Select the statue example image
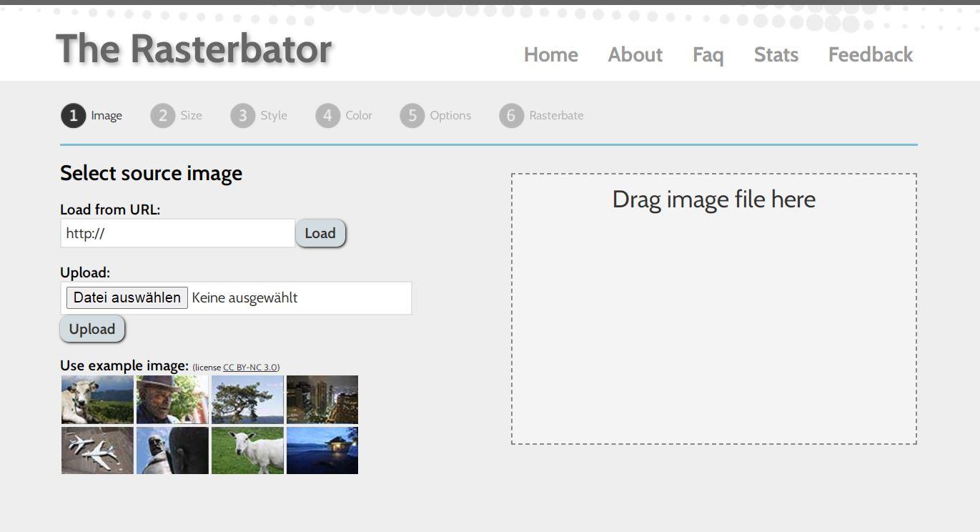The height and width of the screenshot is (532, 980). coord(172,450)
